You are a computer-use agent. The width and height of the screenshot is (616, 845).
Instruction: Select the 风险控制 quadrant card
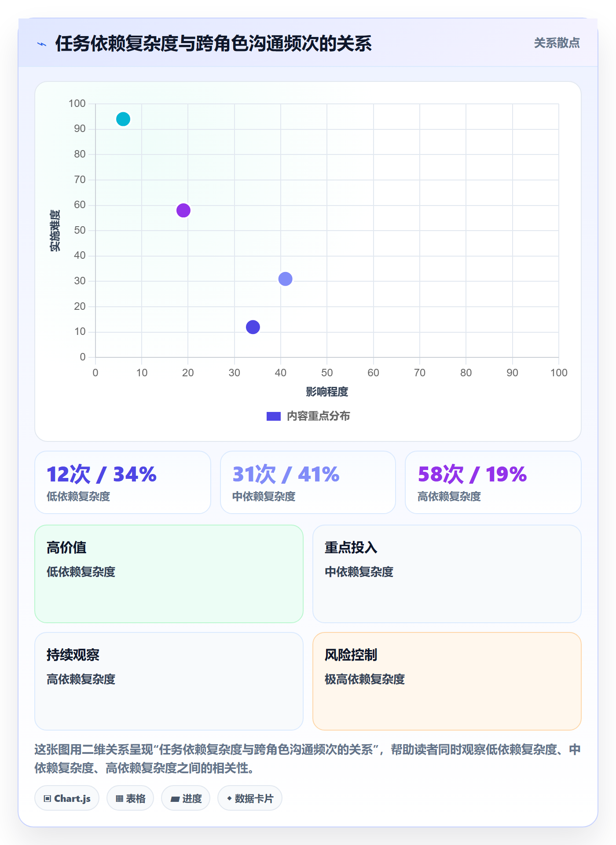(447, 681)
